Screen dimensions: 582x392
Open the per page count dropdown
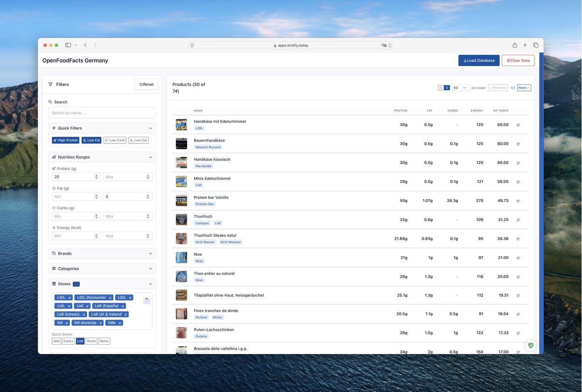460,88
